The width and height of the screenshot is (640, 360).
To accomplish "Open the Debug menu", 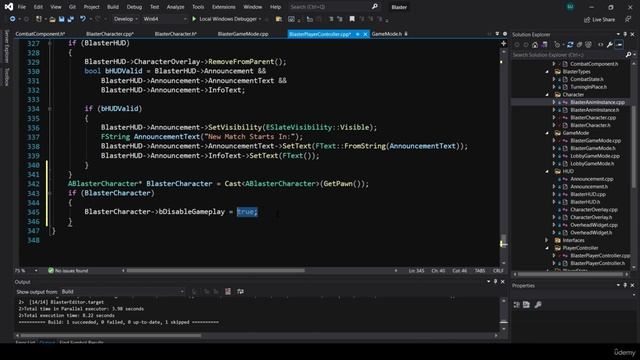I will click(x=134, y=7).
